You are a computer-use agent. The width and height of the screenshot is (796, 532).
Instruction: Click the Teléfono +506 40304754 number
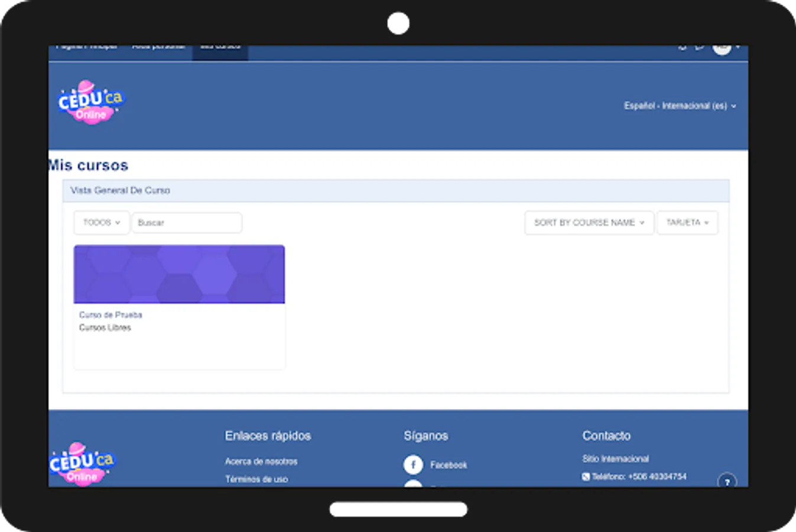point(639,476)
